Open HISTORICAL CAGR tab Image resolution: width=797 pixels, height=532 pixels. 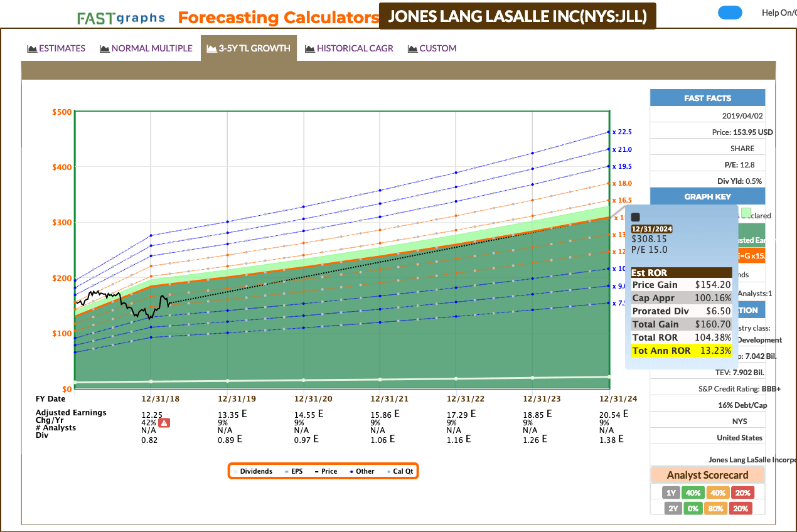pyautogui.click(x=349, y=48)
